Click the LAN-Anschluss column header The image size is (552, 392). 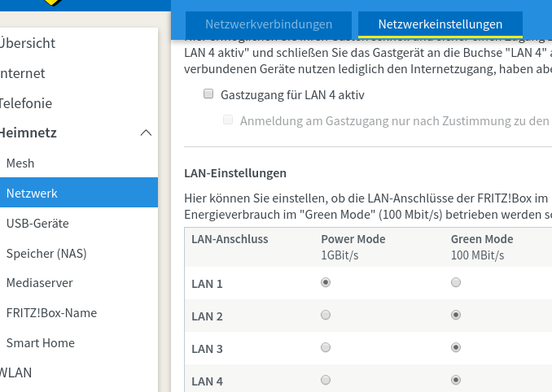point(230,239)
